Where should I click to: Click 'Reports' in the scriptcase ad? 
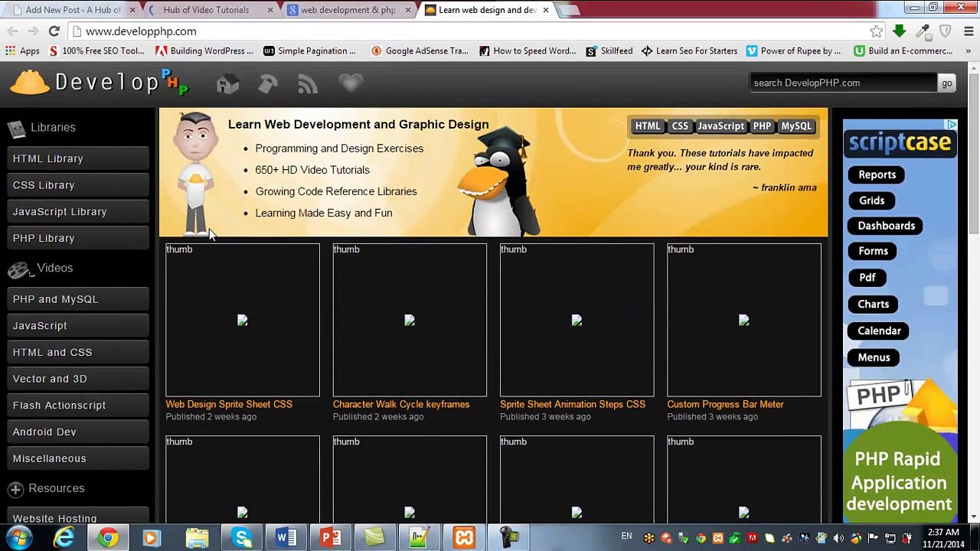pyautogui.click(x=877, y=174)
